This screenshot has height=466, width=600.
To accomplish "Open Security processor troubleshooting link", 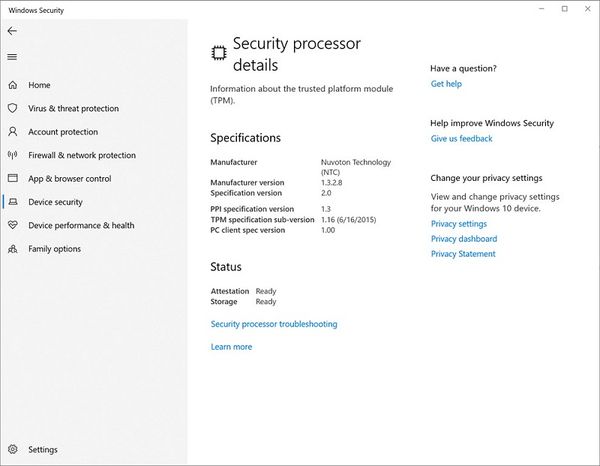I will tap(274, 324).
